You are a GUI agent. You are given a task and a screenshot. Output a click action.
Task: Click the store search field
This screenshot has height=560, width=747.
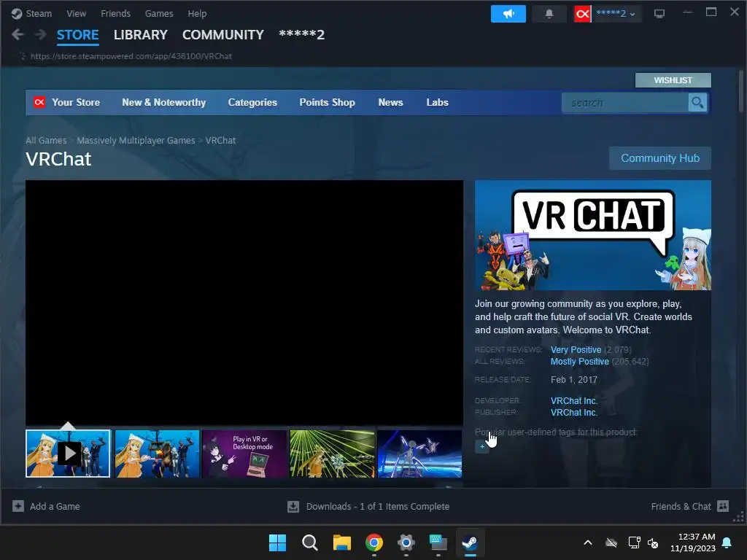point(625,102)
